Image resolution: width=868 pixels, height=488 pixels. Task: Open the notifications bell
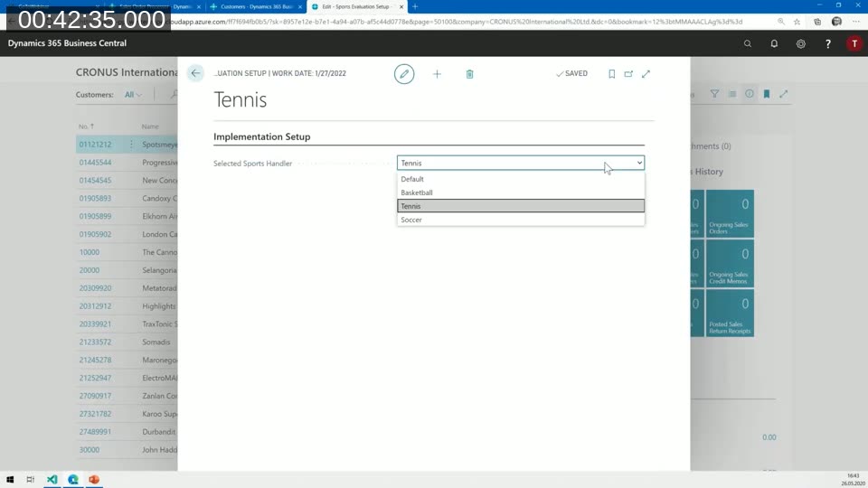[x=774, y=43]
